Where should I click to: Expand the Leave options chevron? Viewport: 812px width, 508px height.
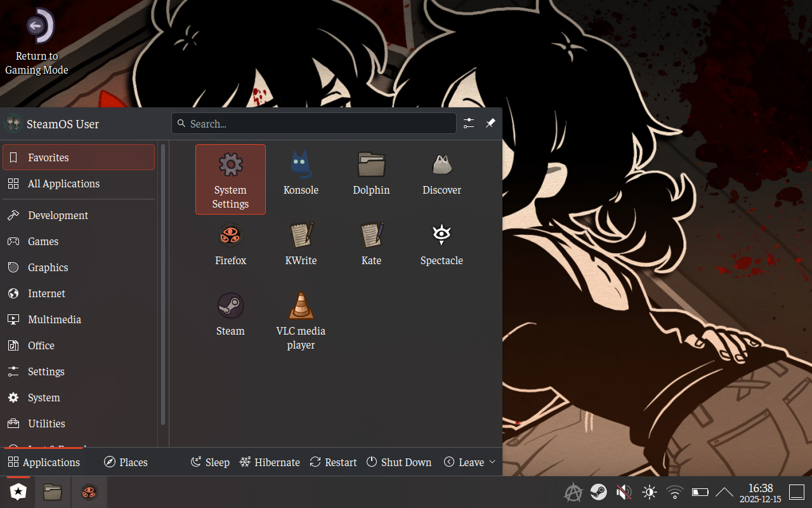(x=492, y=462)
